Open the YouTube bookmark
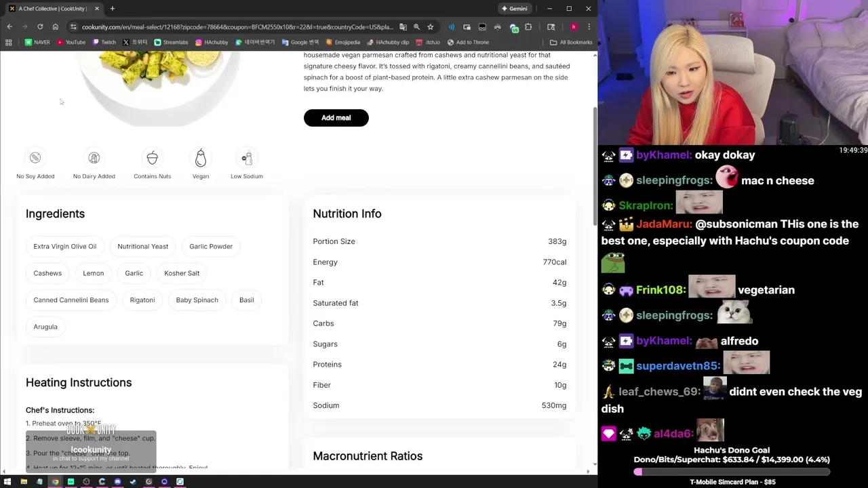The width and height of the screenshot is (868, 488). click(71, 42)
